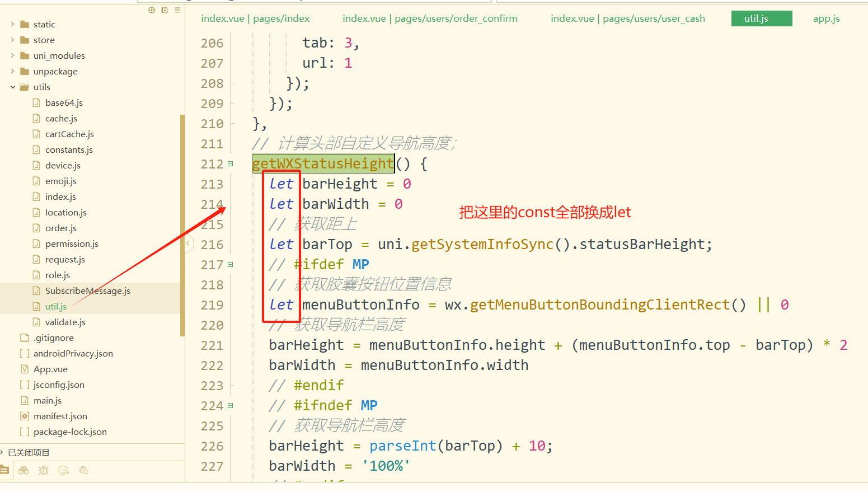Viewport: 868px width, 492px height.
Task: Click the base64.js file icon
Action: pos(36,102)
